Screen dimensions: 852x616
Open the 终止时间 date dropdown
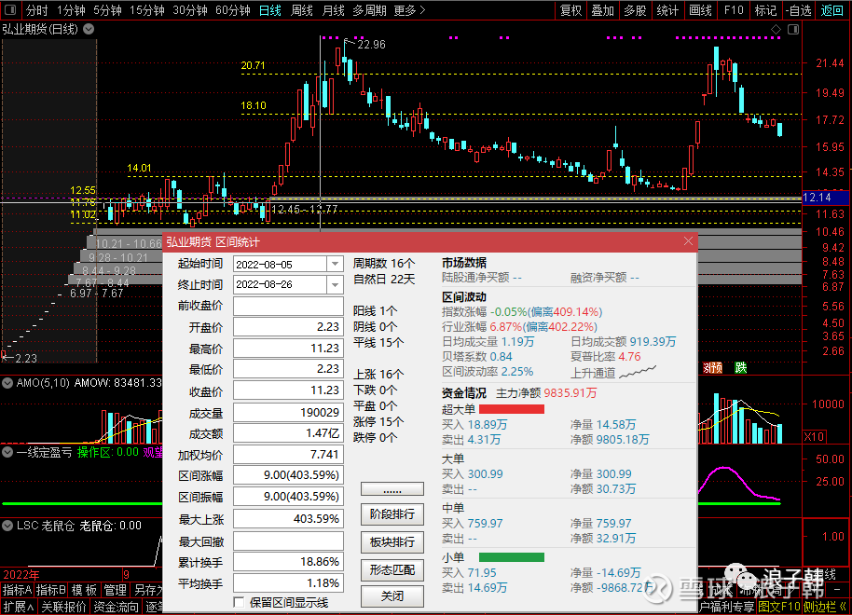click(335, 284)
